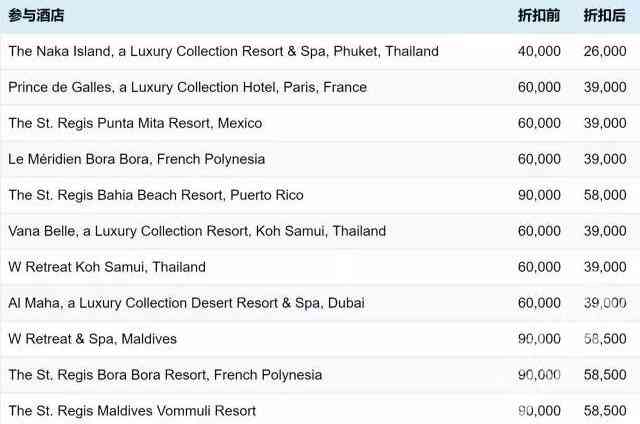Open Le Méridien Bora Bora entry

click(136, 159)
